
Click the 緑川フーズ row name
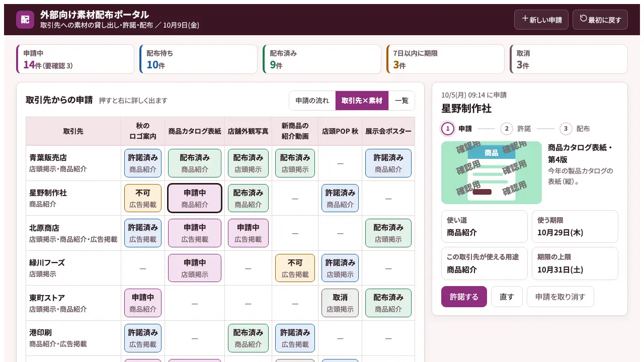pyautogui.click(x=47, y=263)
